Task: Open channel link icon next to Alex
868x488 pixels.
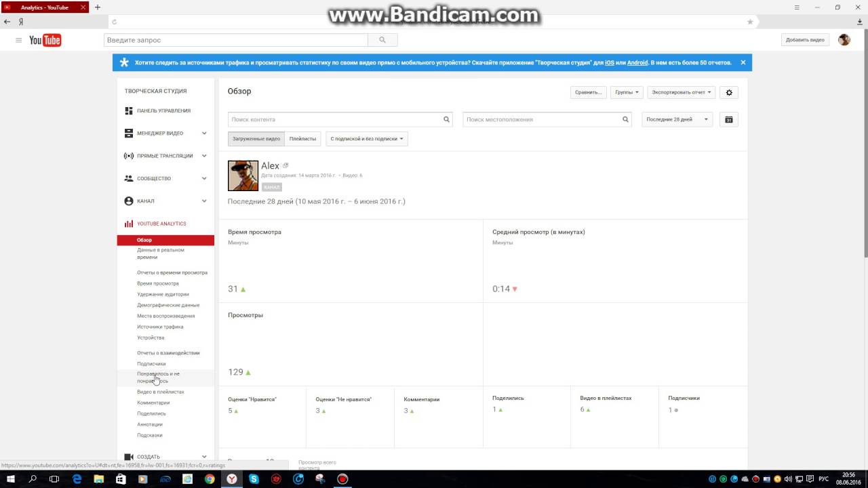Action: (x=285, y=165)
